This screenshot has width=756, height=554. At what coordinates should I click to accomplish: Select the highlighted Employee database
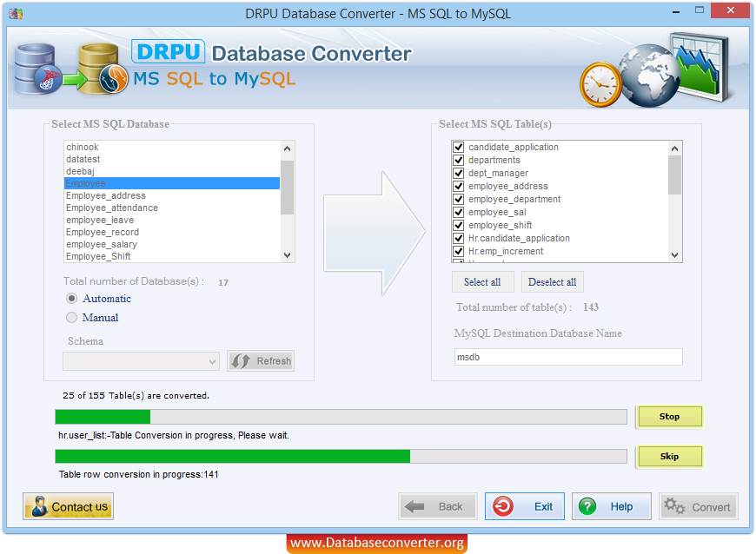[172, 183]
